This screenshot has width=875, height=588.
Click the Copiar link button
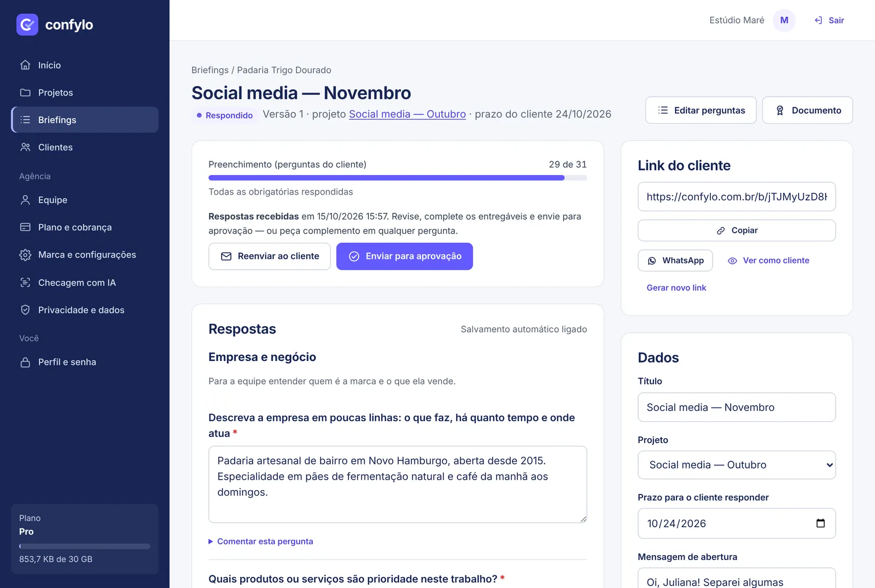pyautogui.click(x=737, y=230)
